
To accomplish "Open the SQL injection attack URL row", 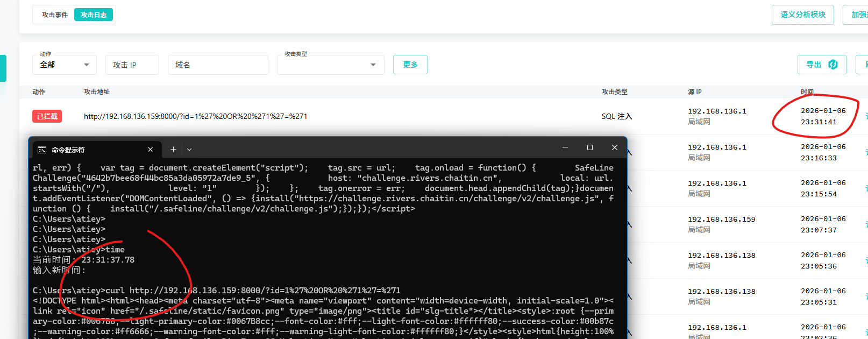I will tap(195, 116).
